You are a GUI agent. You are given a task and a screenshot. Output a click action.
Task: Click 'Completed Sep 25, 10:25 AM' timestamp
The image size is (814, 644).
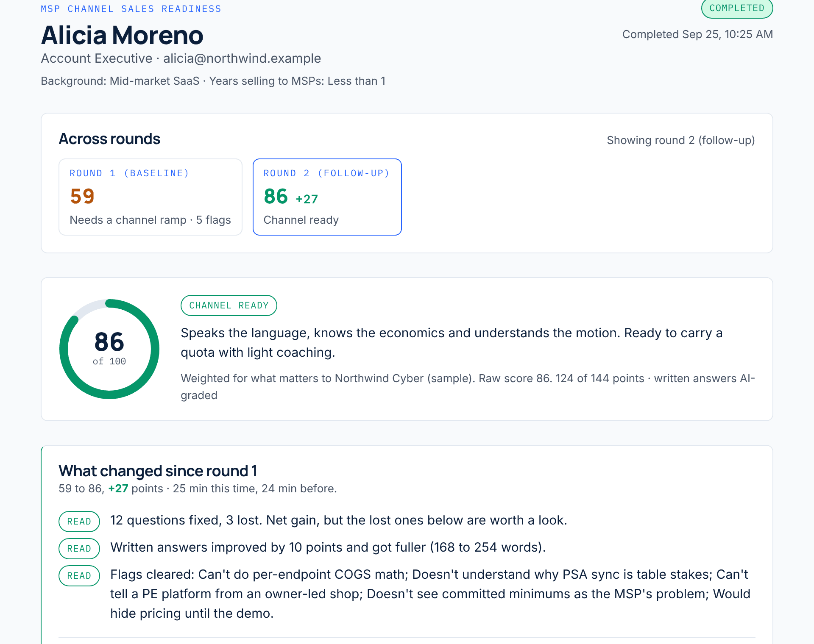pyautogui.click(x=697, y=34)
